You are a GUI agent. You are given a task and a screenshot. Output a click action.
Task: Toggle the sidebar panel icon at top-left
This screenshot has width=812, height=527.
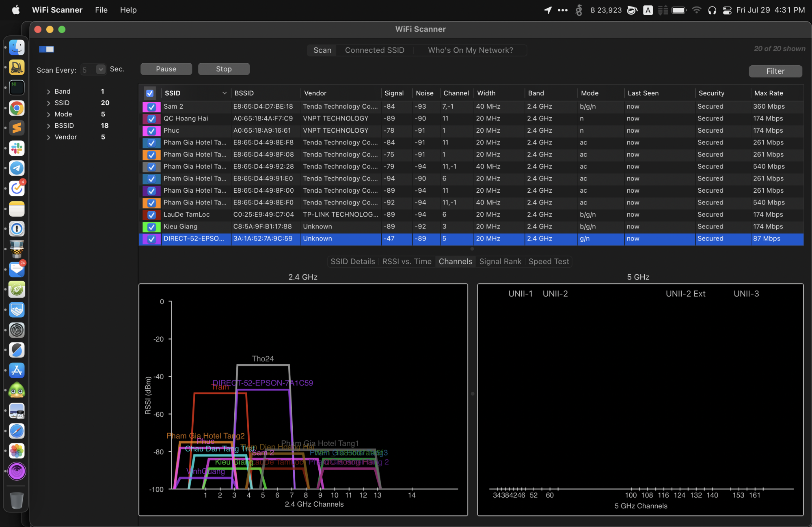pos(47,49)
